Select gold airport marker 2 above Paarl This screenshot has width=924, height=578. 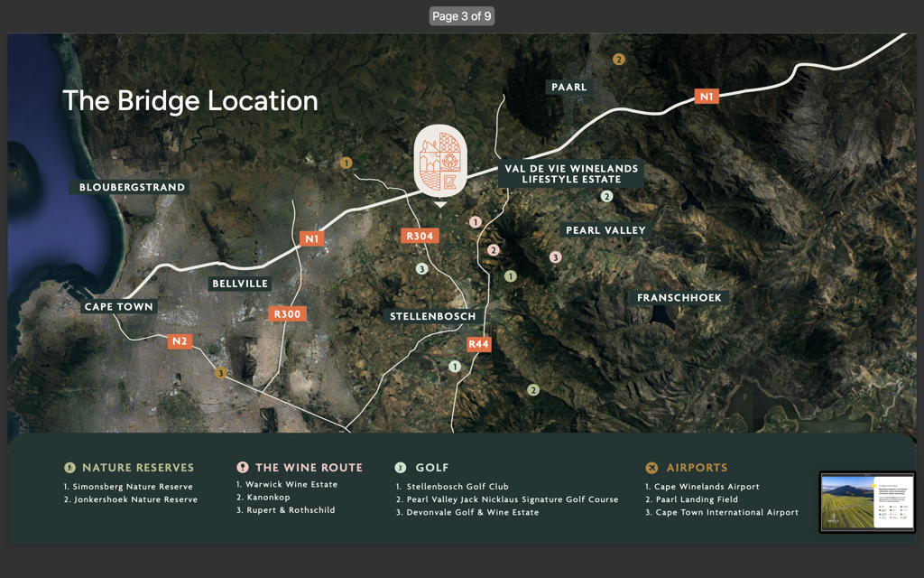pos(618,60)
